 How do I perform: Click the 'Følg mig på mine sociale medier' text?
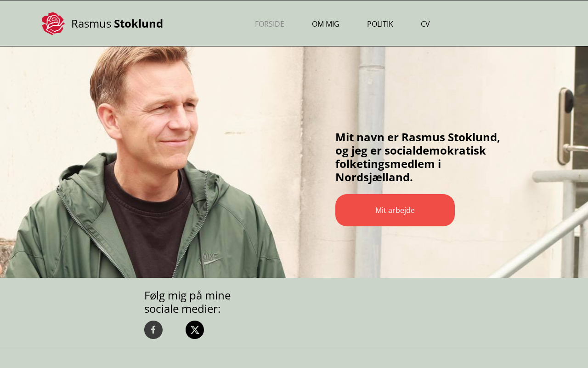(x=187, y=302)
